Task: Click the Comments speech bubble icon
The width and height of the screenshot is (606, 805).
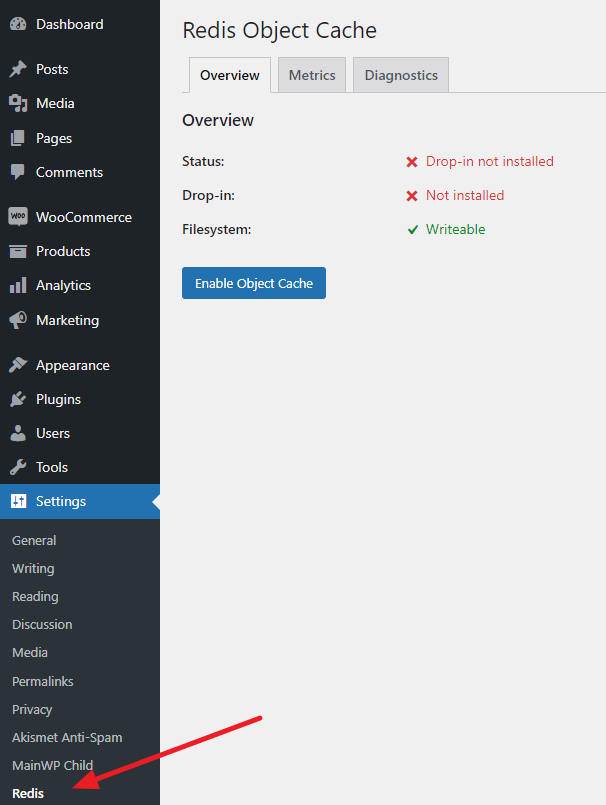Action: (x=18, y=172)
